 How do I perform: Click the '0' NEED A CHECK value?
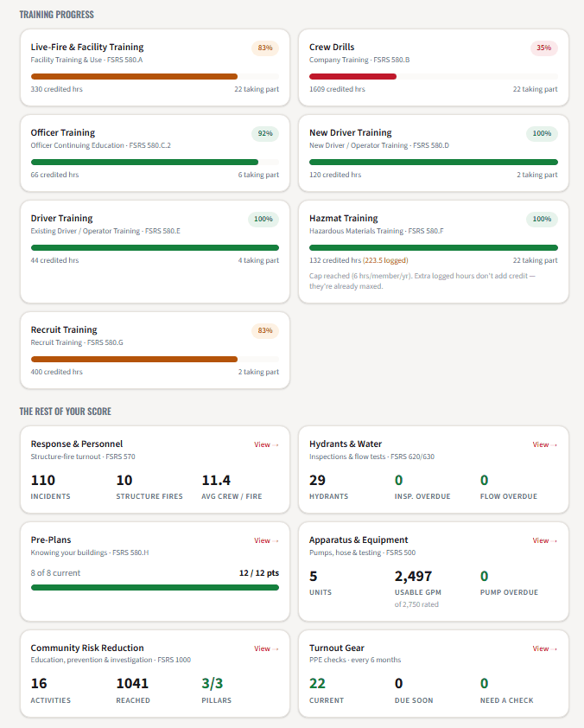coord(485,683)
